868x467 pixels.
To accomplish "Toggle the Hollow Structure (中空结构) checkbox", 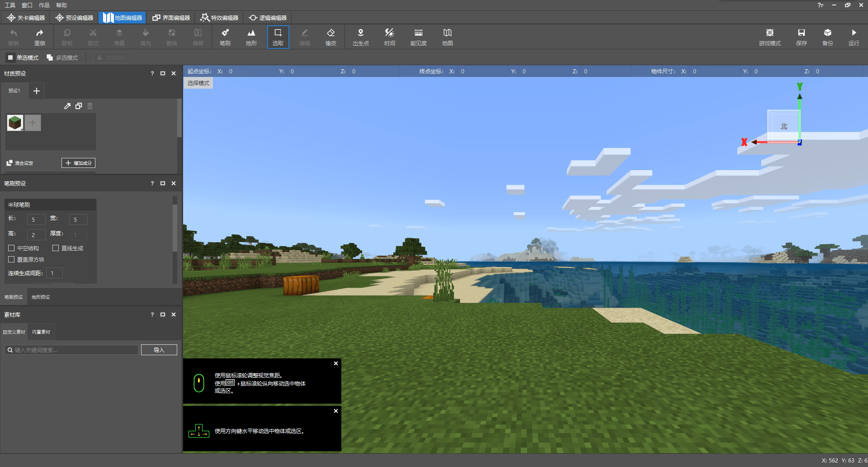I will 11,248.
